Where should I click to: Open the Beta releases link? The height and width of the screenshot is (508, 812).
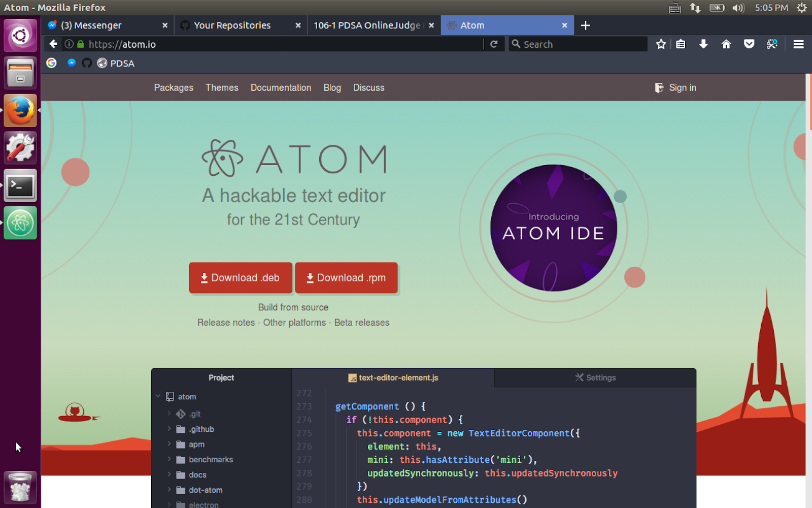pos(362,323)
